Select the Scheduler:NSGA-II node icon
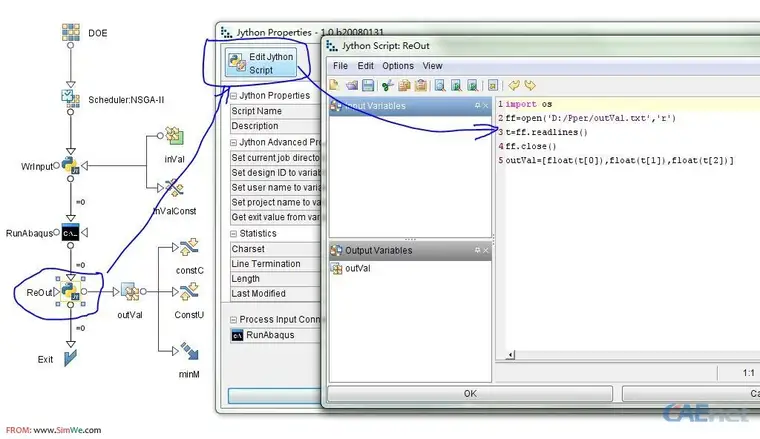This screenshot has width=760, height=439. [71, 98]
